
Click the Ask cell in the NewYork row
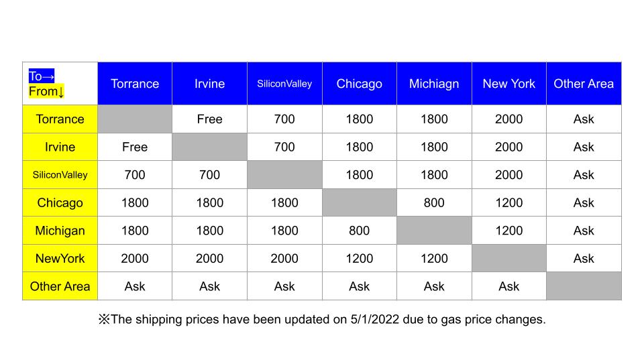coord(584,258)
